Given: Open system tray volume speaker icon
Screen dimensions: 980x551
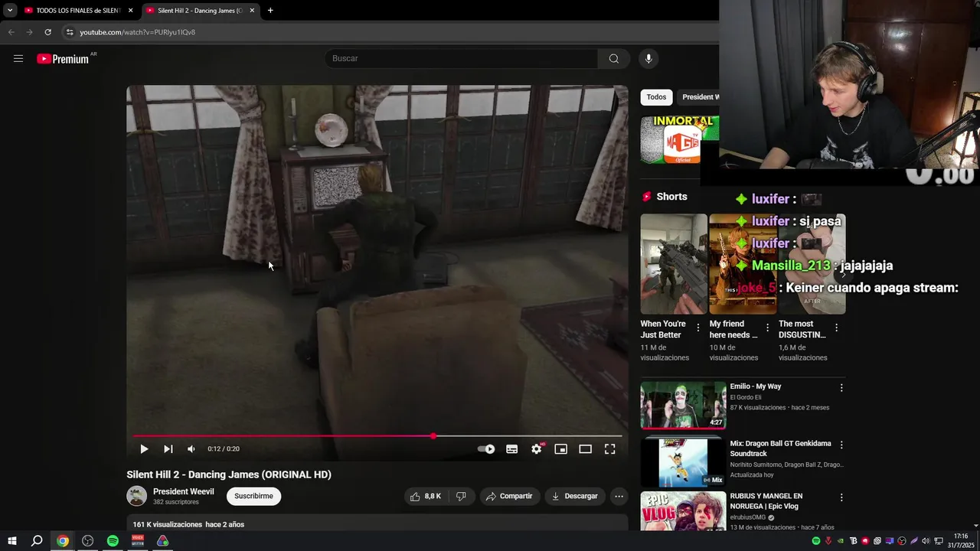Looking at the screenshot, I should coord(926,541).
